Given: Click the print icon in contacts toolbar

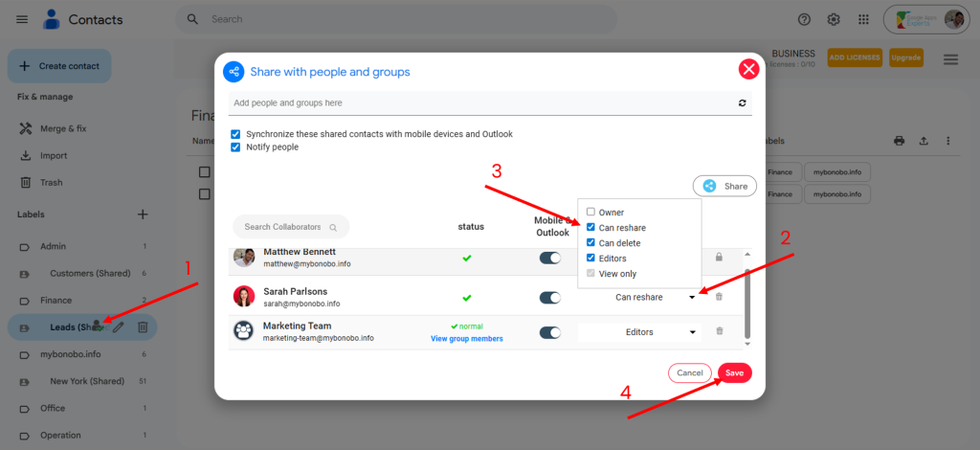Looking at the screenshot, I should 900,141.
